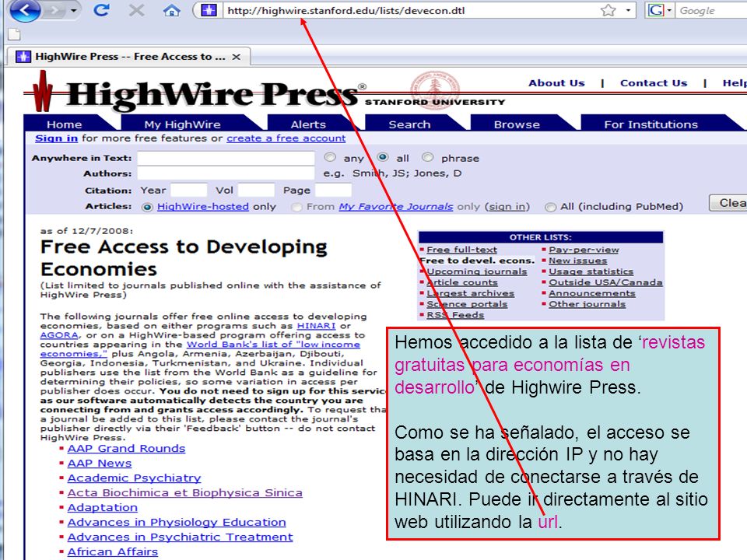Open the Free full-text list link
Screen dimensions: 747x560
coord(461,250)
